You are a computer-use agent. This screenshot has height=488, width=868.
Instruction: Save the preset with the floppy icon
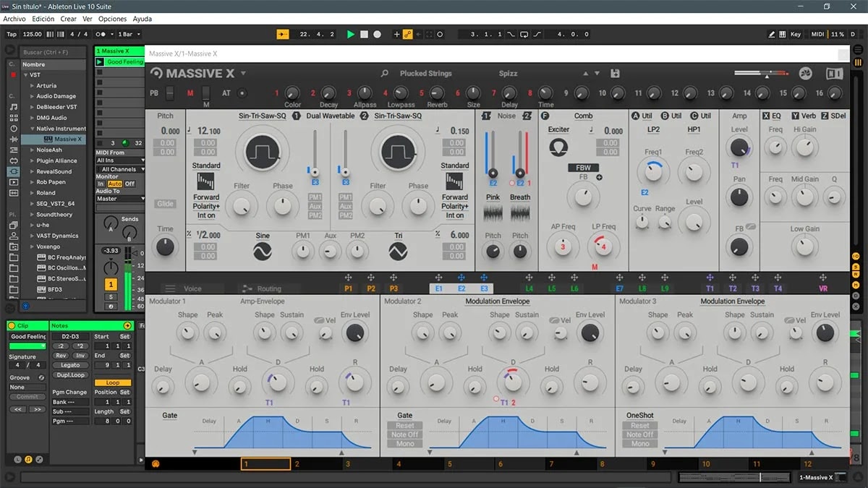pos(616,74)
